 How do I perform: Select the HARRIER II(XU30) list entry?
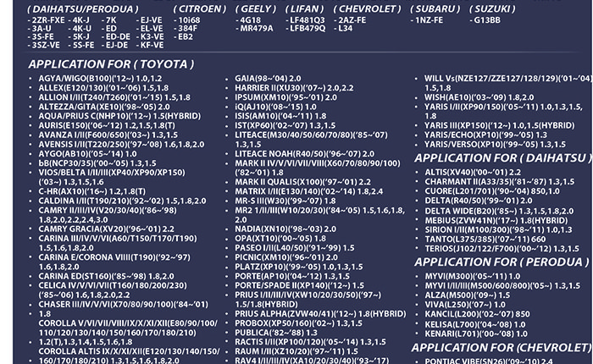click(x=293, y=88)
